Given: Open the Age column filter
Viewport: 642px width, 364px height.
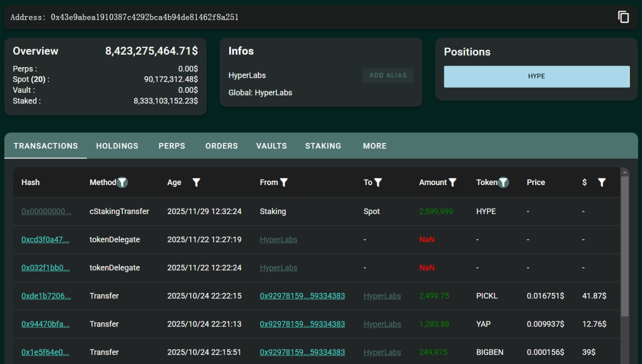Looking at the screenshot, I should click(196, 183).
